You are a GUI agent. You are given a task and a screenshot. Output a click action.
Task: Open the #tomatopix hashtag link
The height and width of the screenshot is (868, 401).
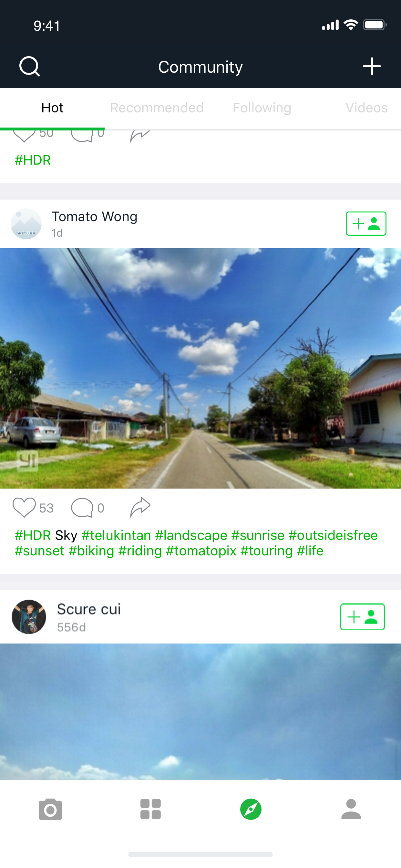[x=201, y=551]
